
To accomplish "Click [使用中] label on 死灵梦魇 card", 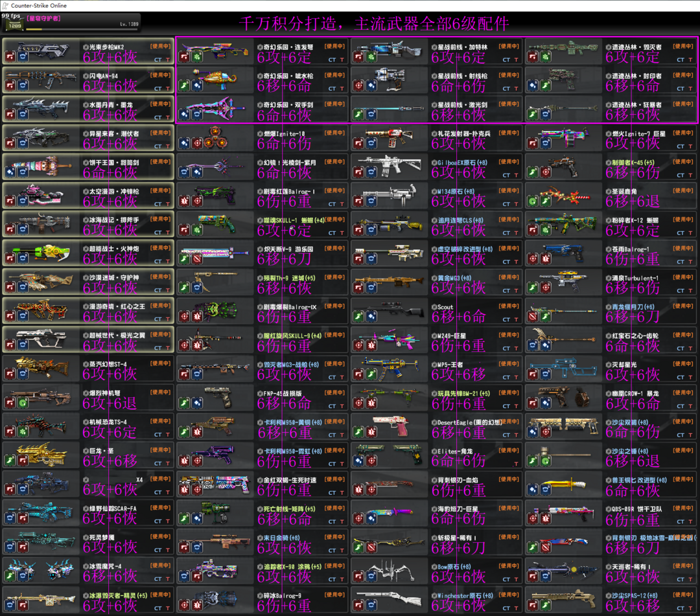I will click(x=160, y=536).
